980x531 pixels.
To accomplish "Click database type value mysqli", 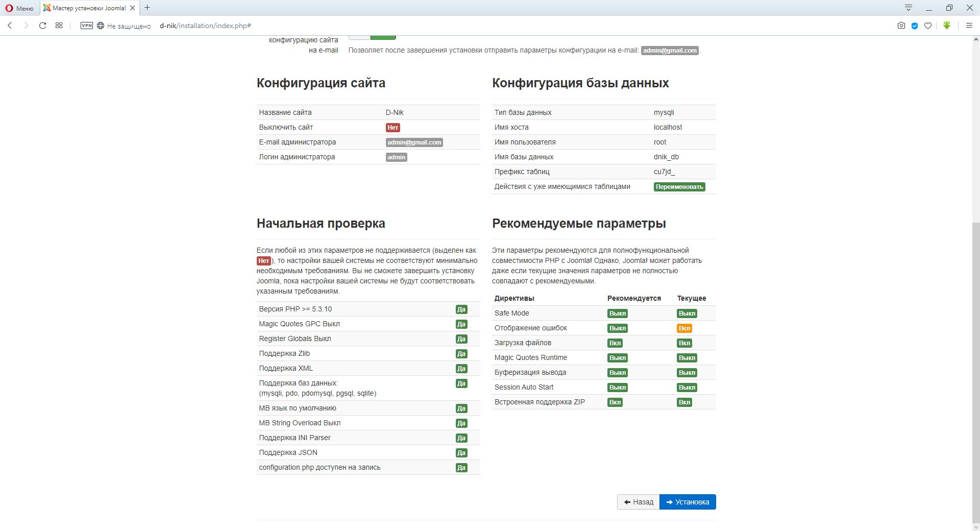I will [664, 112].
